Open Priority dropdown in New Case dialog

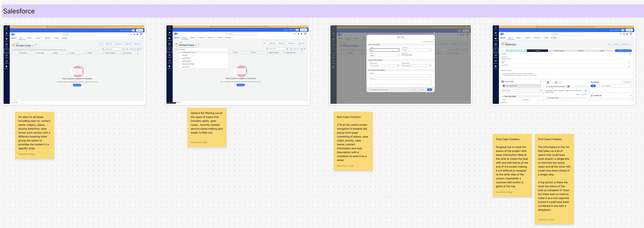(x=385, y=56)
